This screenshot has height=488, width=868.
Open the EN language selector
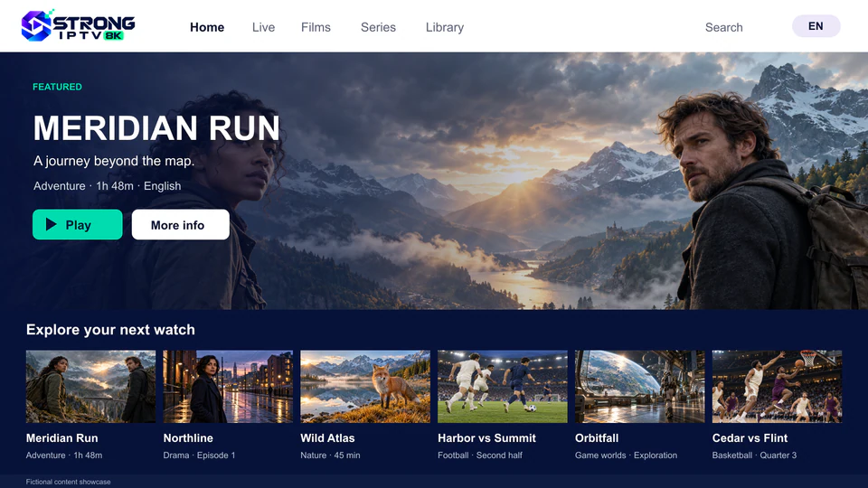tap(816, 26)
